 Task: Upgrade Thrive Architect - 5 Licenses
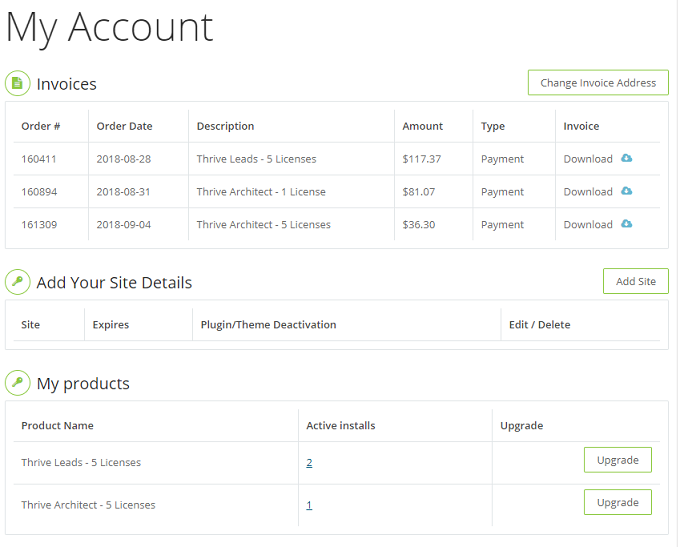(618, 502)
